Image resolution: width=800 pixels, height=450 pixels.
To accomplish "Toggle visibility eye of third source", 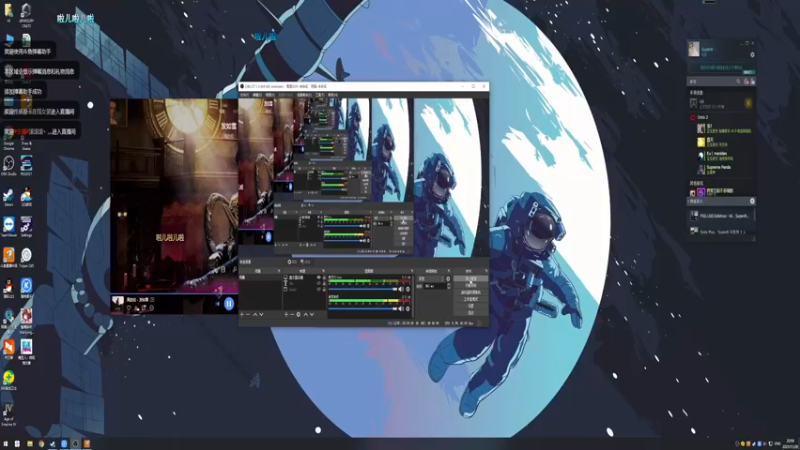I will click(x=319, y=289).
